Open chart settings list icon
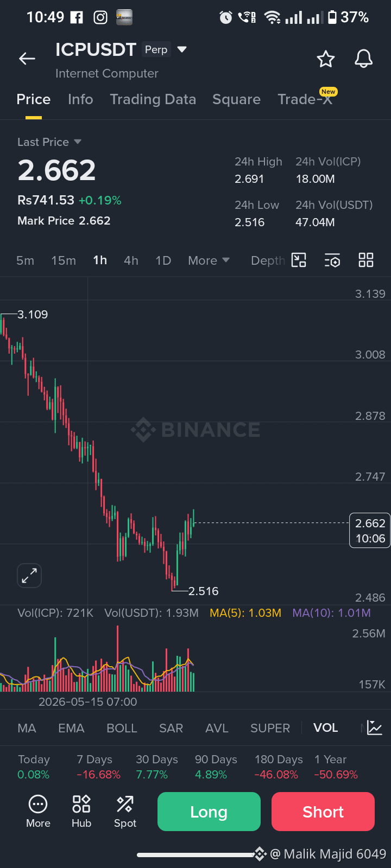The image size is (391, 868). pos(332,260)
